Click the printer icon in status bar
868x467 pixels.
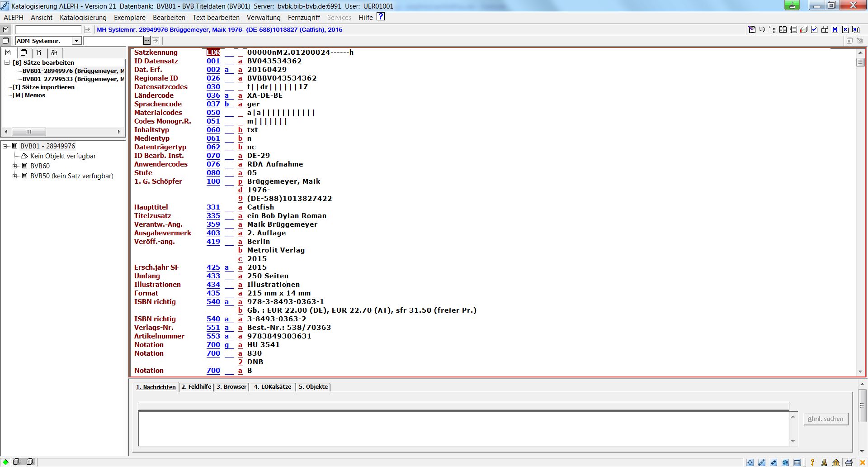coord(849,462)
